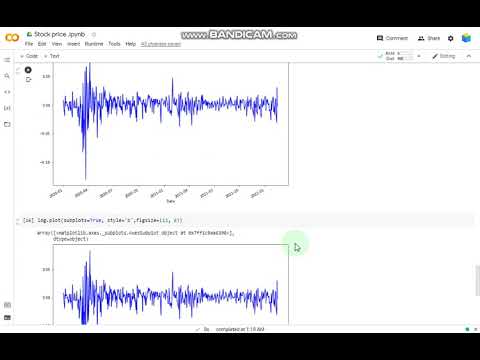This screenshot has width=480, height=360.
Task: Open the table of contents sidebar
Action: tap(7, 60)
